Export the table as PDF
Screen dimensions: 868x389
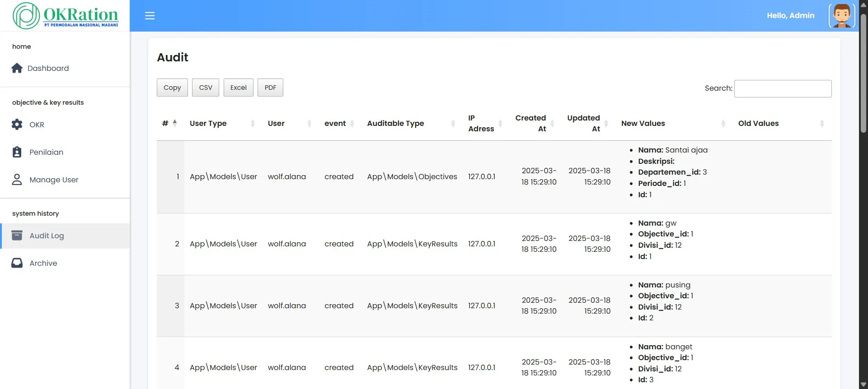[270, 88]
